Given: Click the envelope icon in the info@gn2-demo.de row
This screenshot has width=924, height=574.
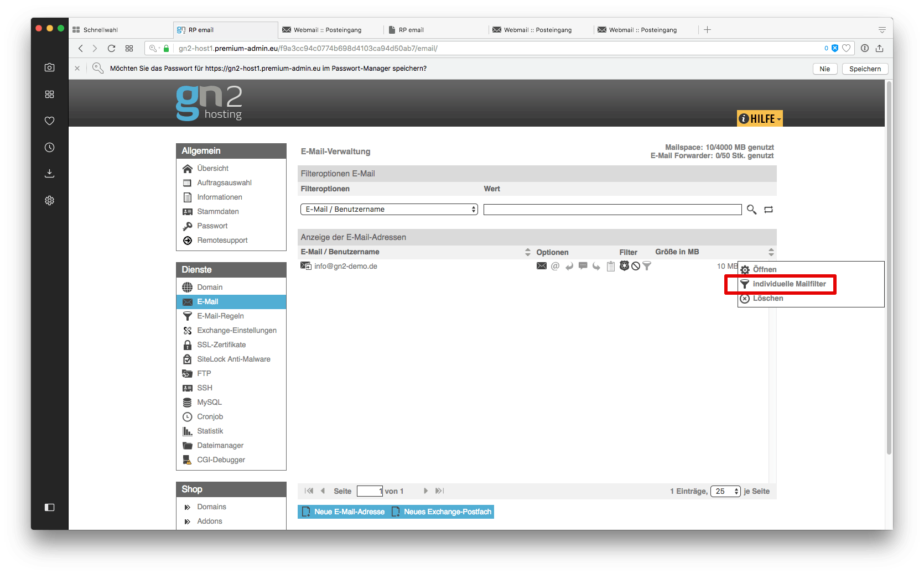Looking at the screenshot, I should [542, 266].
